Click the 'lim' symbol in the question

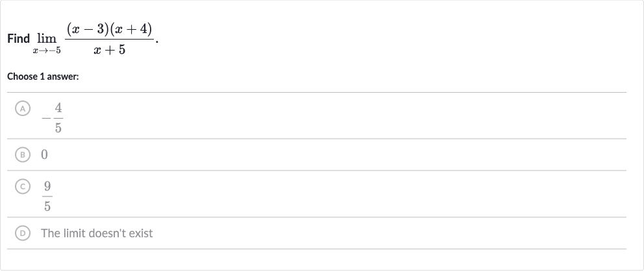[46, 38]
